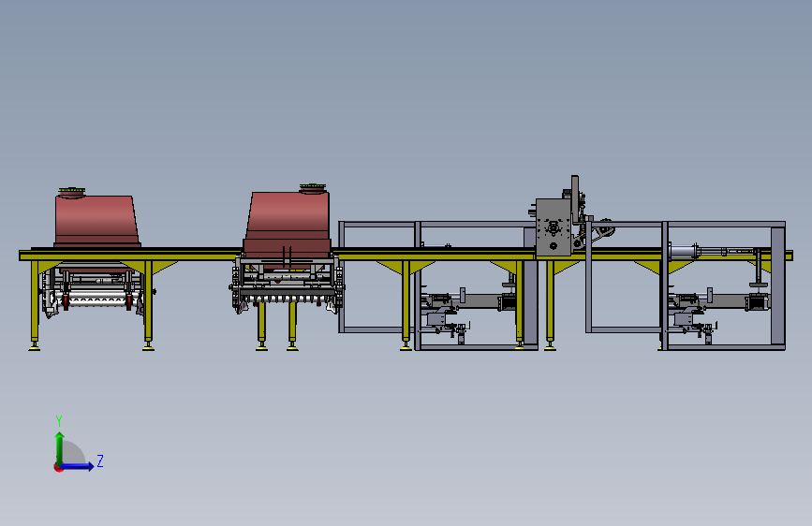Viewport: 812px width, 526px height.
Task: Select the gray gearbox unit above the conveyor
Action: [x=554, y=227]
